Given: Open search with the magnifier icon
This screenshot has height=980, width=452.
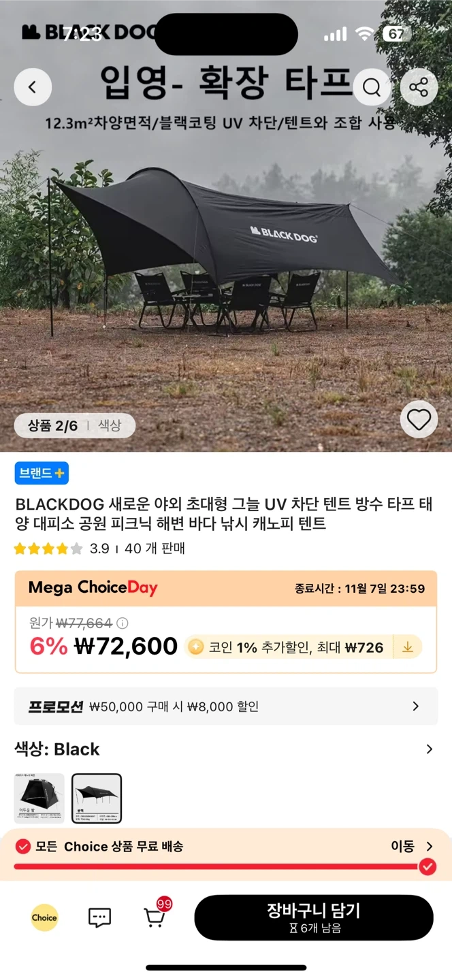Looking at the screenshot, I should point(372,87).
